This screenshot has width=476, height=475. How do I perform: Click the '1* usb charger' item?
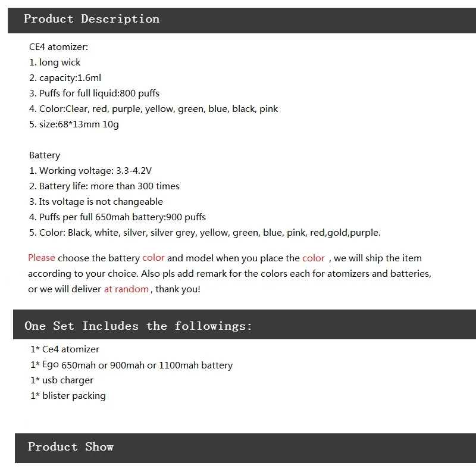click(62, 380)
